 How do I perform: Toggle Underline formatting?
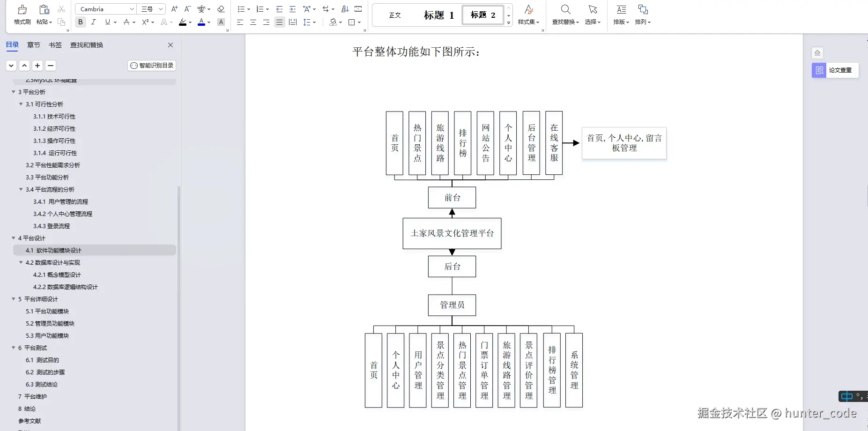point(108,22)
